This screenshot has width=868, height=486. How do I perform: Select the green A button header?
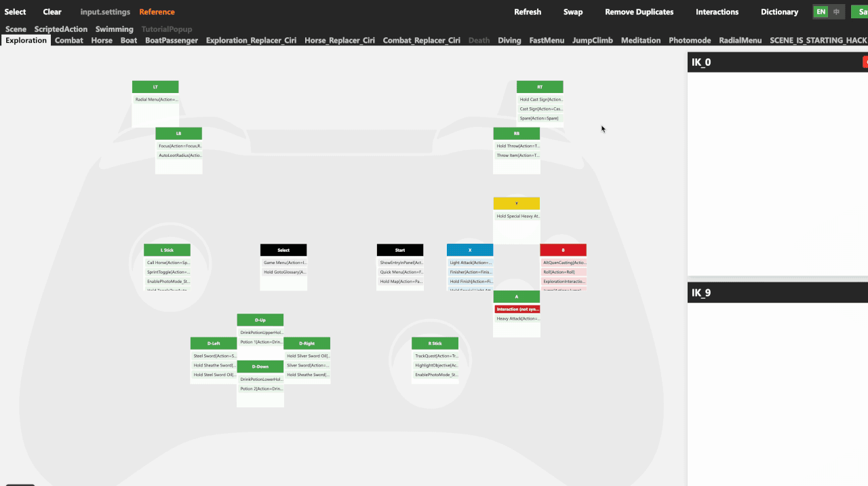[517, 297]
